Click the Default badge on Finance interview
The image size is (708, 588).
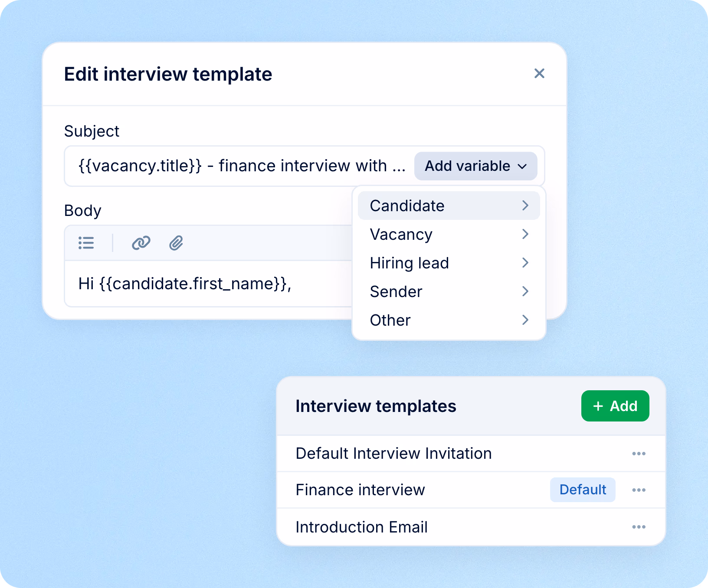pyautogui.click(x=583, y=490)
